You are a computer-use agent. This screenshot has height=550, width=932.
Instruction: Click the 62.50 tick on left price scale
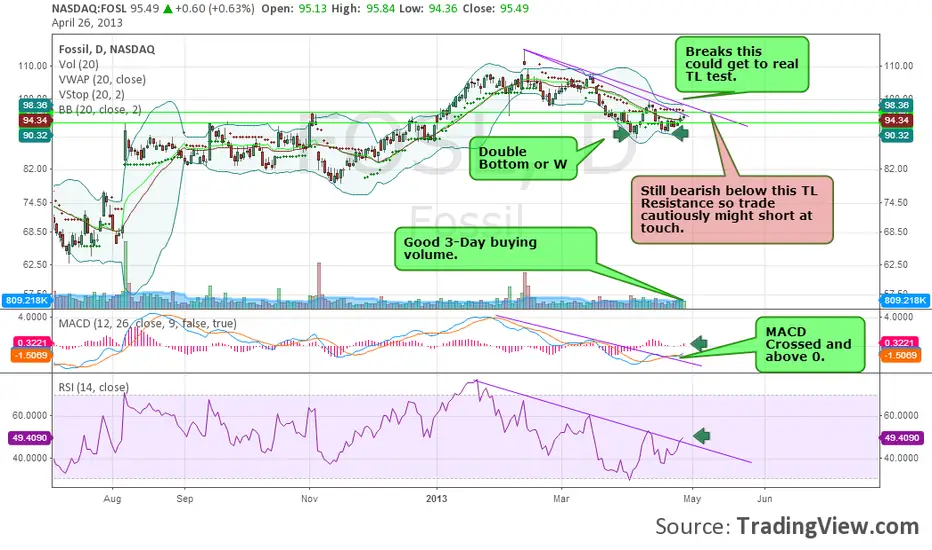click(x=35, y=265)
